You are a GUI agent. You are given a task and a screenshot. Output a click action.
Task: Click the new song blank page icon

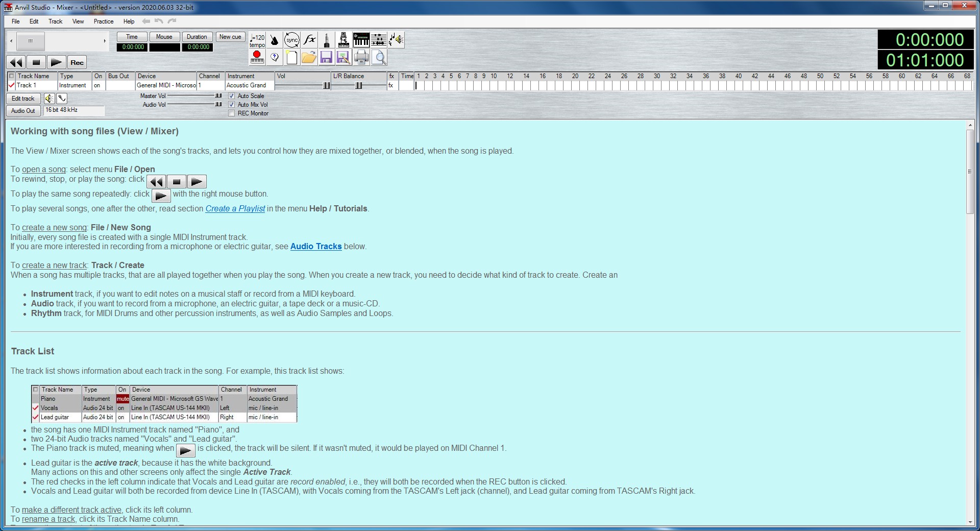coord(292,57)
